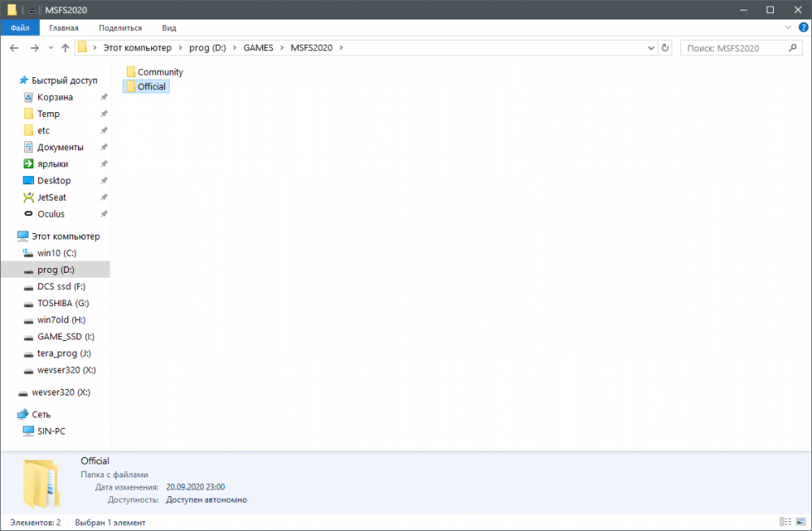Click the blue Help question mark icon
The height and width of the screenshot is (531, 812).
(802, 27)
